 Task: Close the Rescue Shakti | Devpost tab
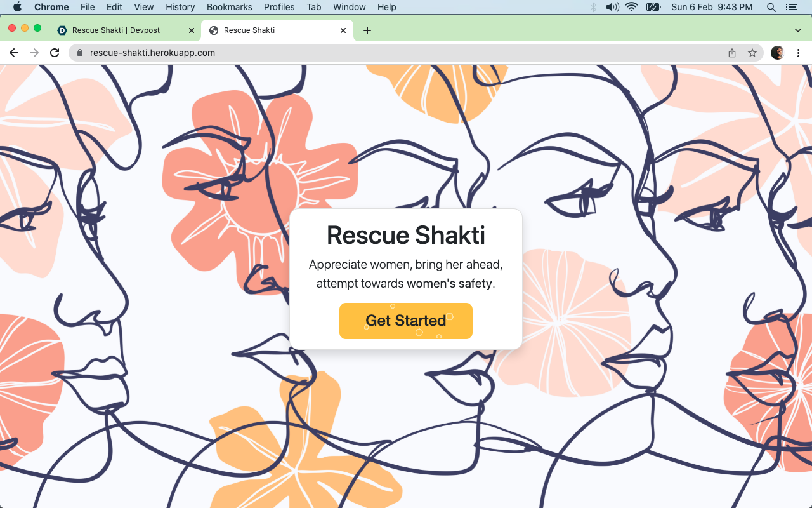pyautogui.click(x=192, y=30)
